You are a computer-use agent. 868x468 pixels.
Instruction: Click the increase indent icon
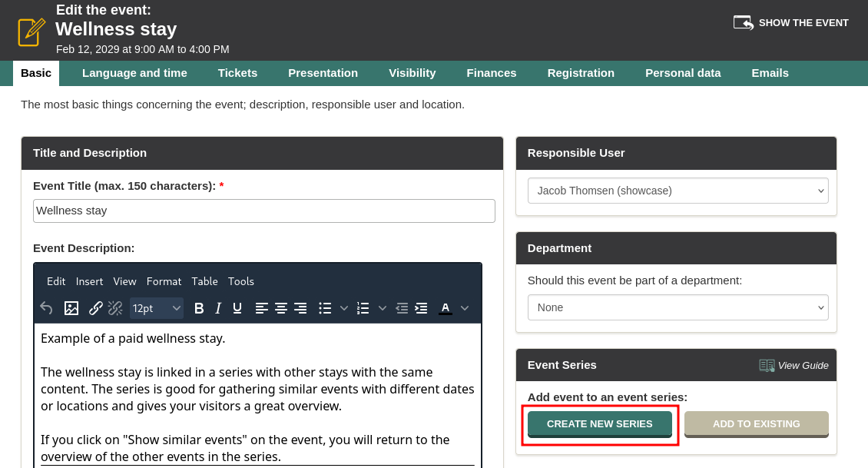coord(421,308)
